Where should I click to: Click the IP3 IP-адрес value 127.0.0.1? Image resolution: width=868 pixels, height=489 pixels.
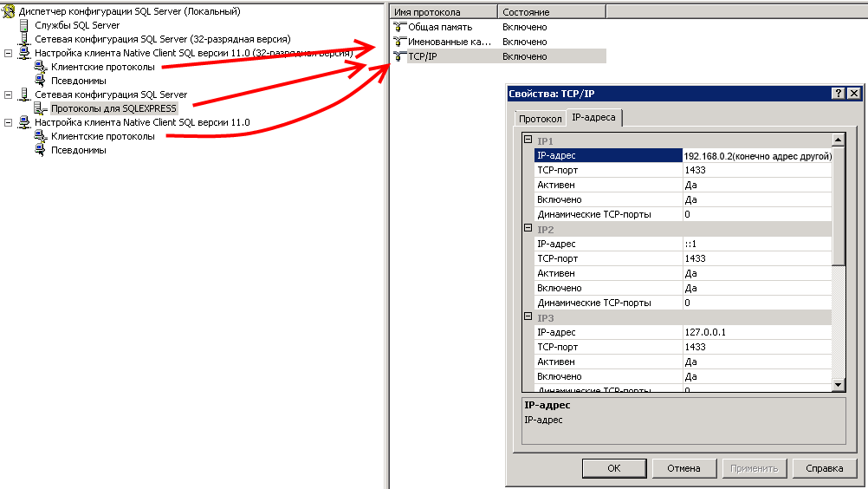(757, 332)
